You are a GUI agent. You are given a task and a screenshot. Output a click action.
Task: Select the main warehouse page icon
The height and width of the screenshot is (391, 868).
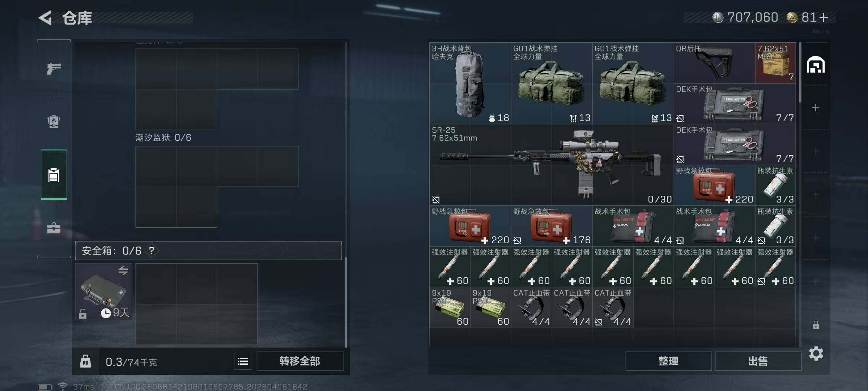point(816,65)
